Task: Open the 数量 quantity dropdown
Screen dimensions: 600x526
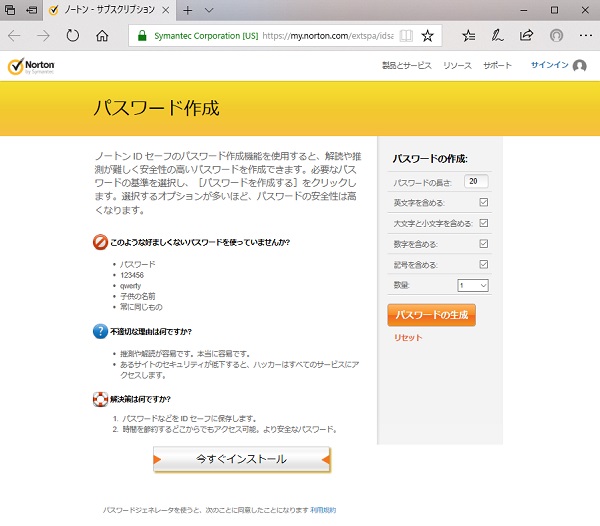Action: click(473, 285)
